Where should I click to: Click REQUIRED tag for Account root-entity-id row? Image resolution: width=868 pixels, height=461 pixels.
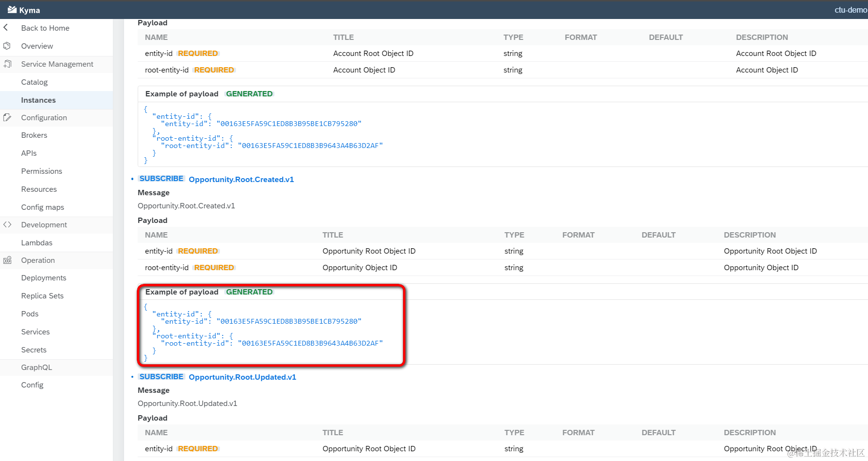click(x=214, y=70)
